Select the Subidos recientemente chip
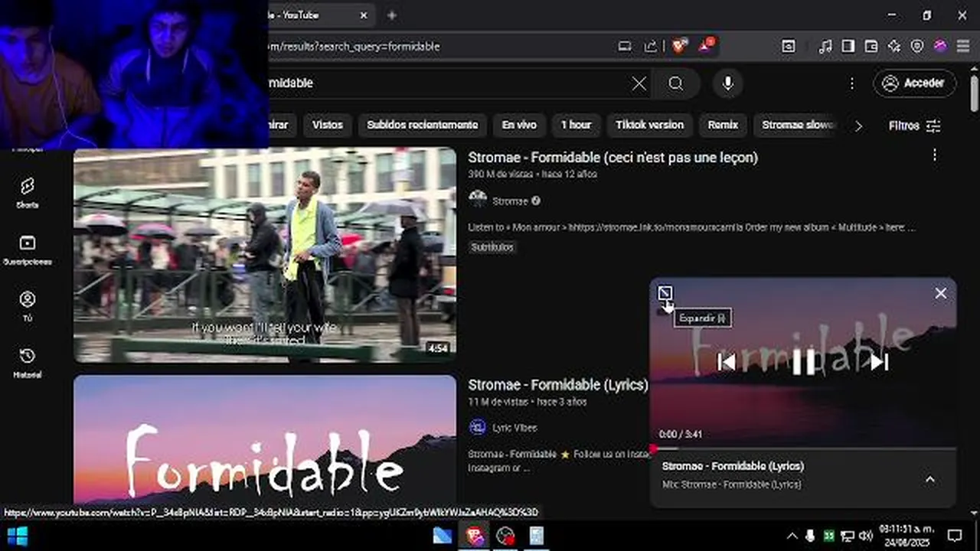 [422, 125]
